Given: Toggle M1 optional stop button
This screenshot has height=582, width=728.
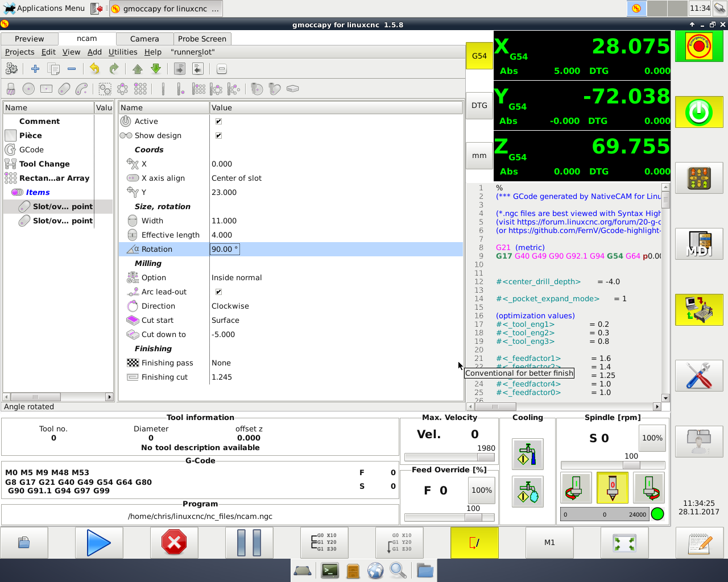Looking at the screenshot, I should coord(549,543).
